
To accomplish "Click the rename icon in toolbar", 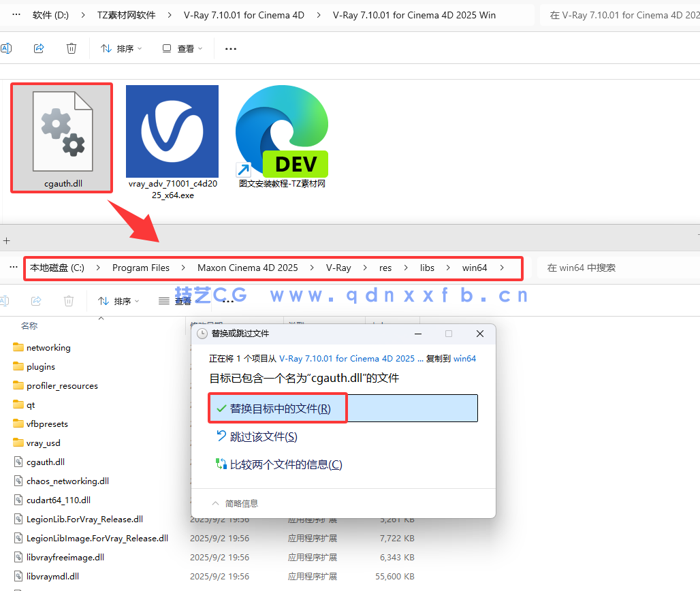I will 7,48.
